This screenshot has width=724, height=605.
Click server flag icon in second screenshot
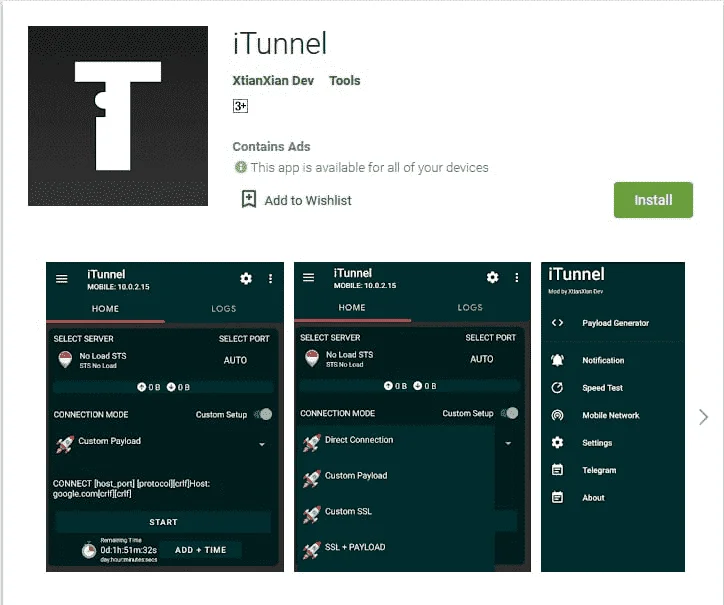coord(312,358)
